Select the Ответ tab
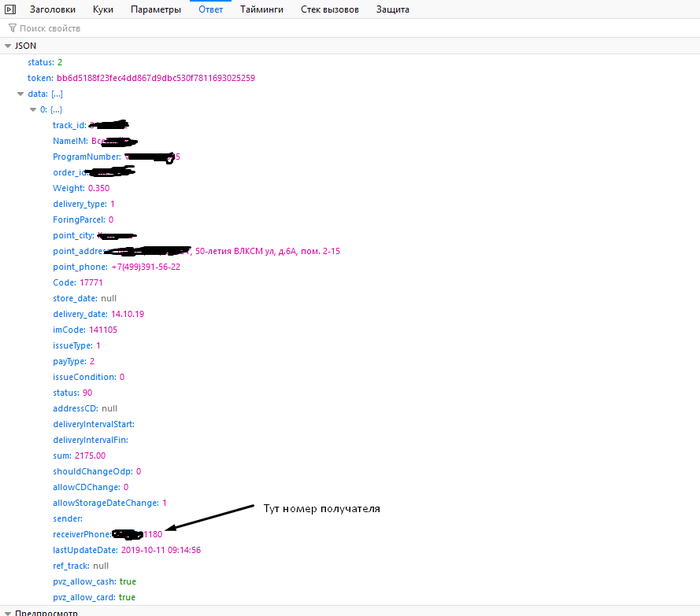The height and width of the screenshot is (616, 700). tap(211, 10)
